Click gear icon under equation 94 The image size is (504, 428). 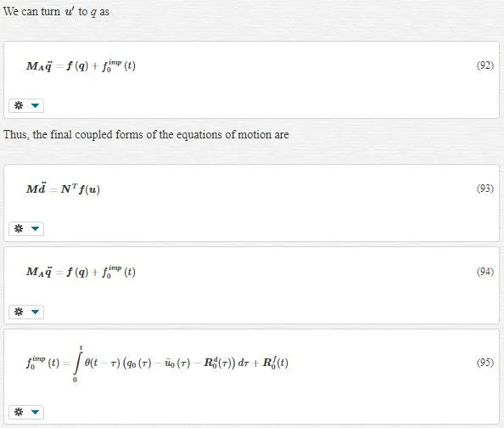pyautogui.click(x=19, y=312)
